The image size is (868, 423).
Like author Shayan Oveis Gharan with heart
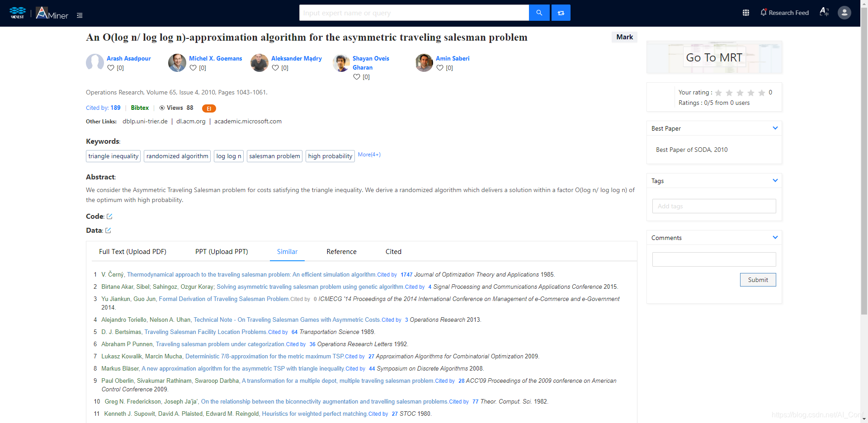click(x=357, y=77)
